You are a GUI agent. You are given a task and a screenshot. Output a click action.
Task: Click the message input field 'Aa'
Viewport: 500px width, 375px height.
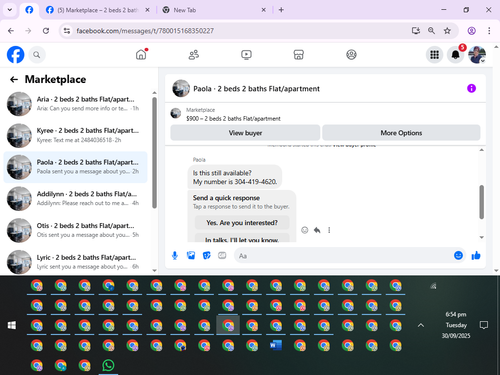point(343,256)
